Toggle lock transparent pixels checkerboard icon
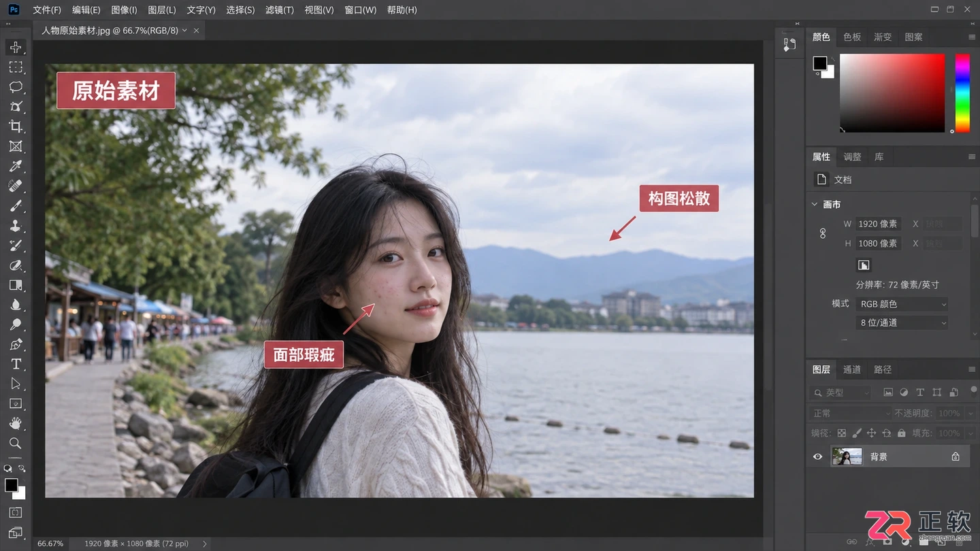 842,433
